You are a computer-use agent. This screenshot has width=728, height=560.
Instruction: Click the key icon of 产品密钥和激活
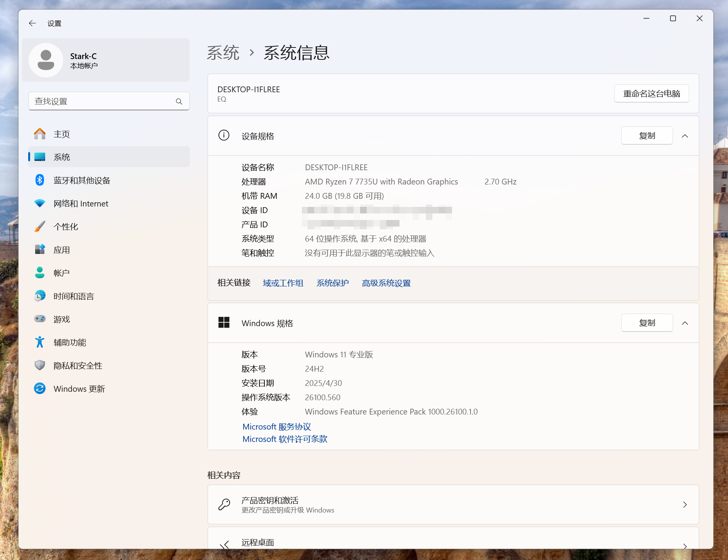click(224, 504)
